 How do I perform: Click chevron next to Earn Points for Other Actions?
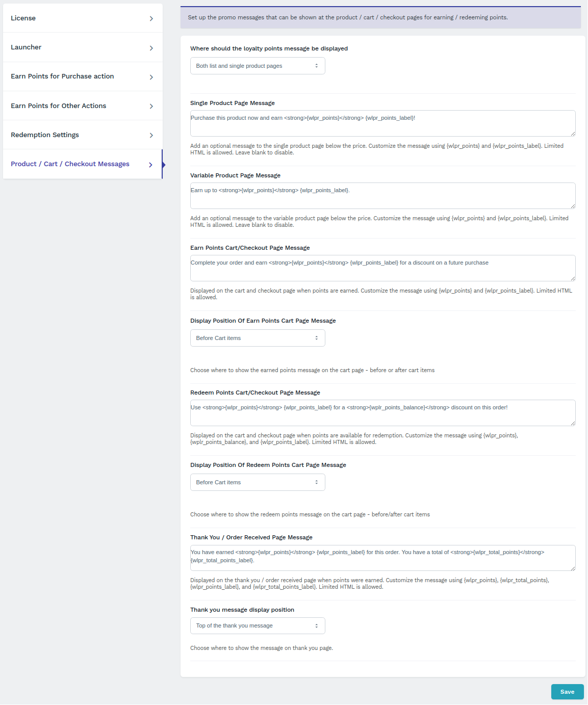[x=151, y=106]
